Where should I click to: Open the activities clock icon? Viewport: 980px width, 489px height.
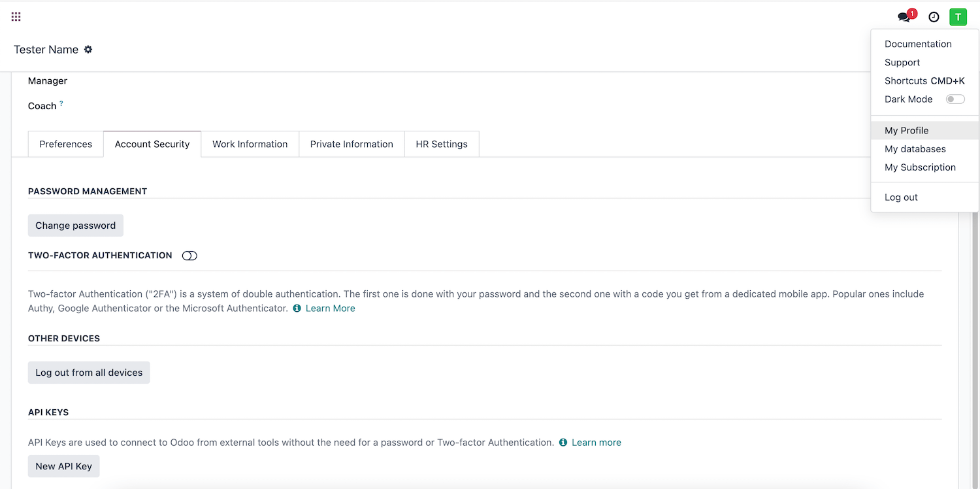[934, 18]
